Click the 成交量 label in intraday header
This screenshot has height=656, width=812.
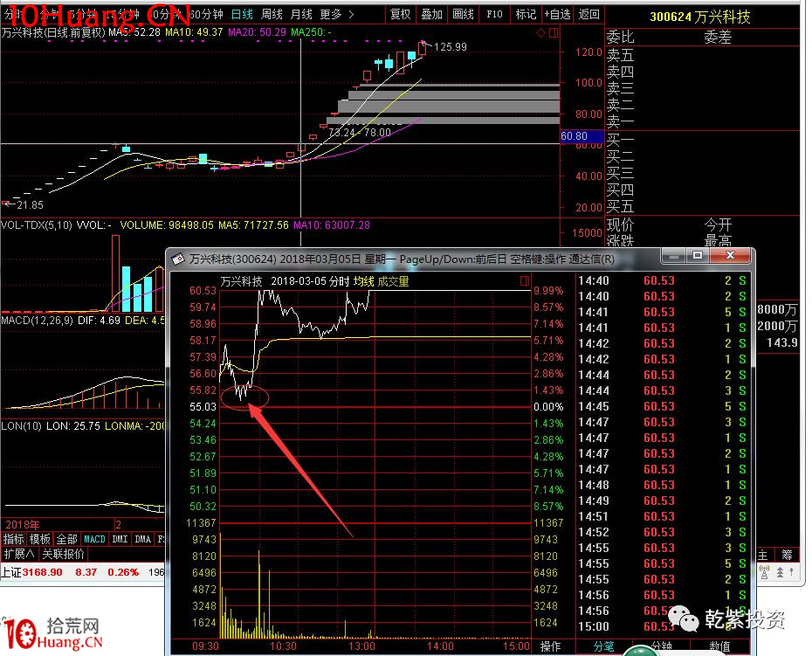coord(393,281)
